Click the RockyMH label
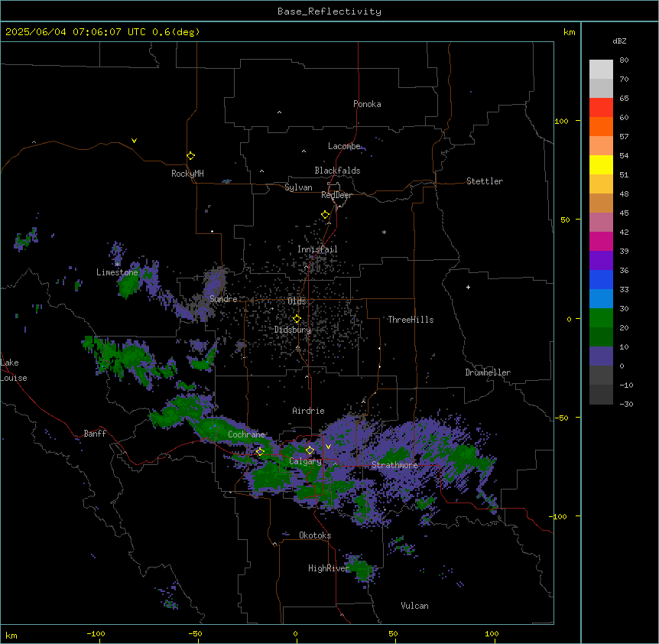 tap(187, 174)
